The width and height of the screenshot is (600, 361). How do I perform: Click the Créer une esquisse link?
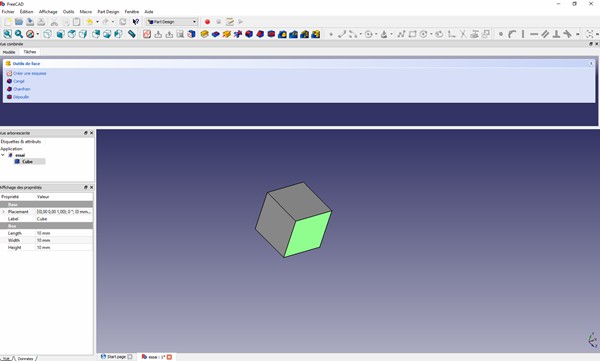[x=29, y=73]
